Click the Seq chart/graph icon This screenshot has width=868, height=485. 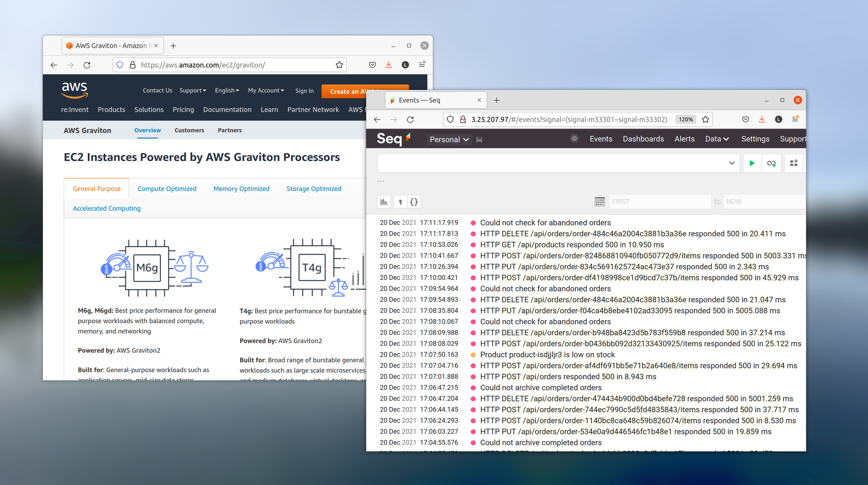click(385, 201)
